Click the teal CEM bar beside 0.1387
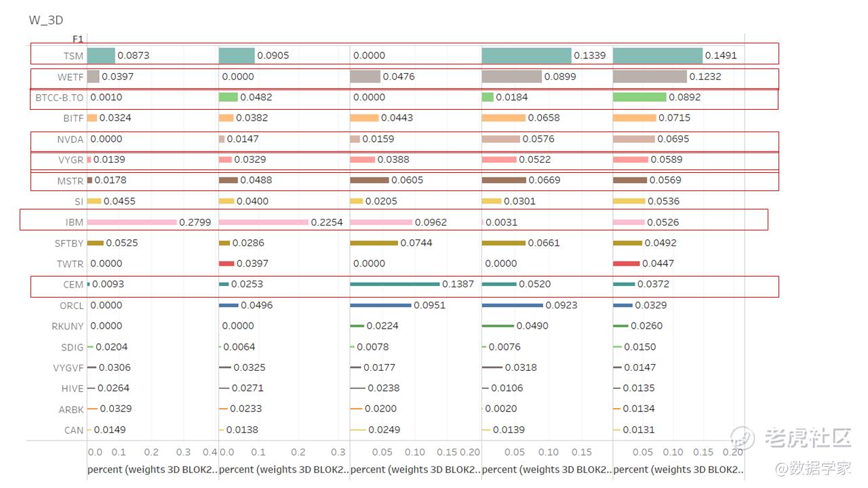 tap(395, 284)
